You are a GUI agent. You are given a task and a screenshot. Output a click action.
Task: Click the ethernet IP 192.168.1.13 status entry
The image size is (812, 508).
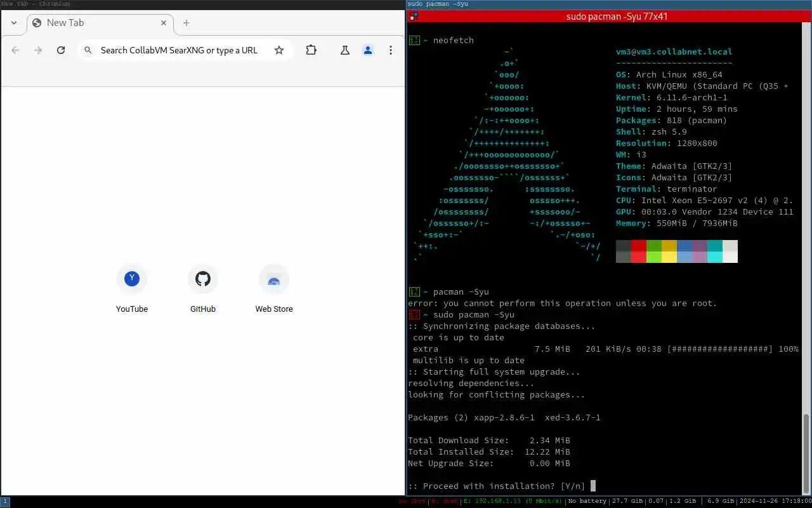[x=513, y=502]
